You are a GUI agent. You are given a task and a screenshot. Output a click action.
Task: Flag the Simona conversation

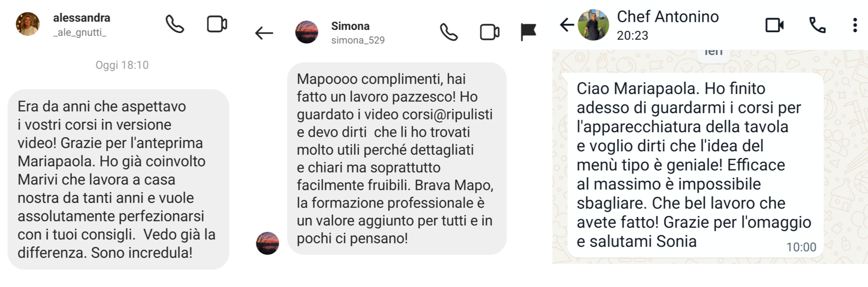pyautogui.click(x=528, y=32)
